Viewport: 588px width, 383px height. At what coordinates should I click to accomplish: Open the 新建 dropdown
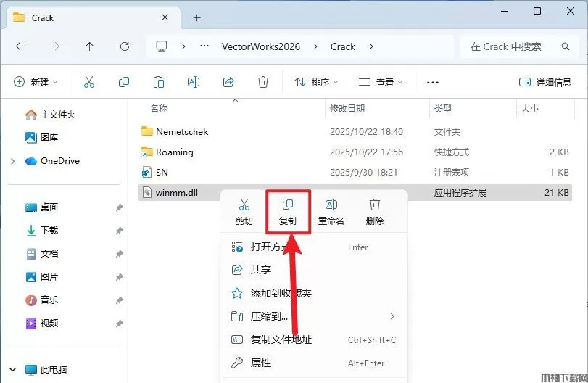(x=36, y=82)
